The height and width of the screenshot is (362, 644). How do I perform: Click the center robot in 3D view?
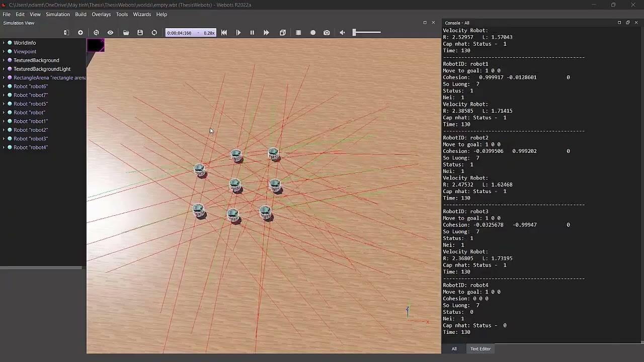235,186
